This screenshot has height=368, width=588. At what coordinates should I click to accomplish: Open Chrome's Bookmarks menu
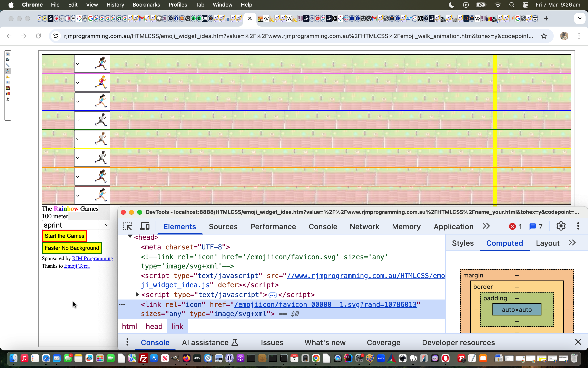(x=146, y=5)
